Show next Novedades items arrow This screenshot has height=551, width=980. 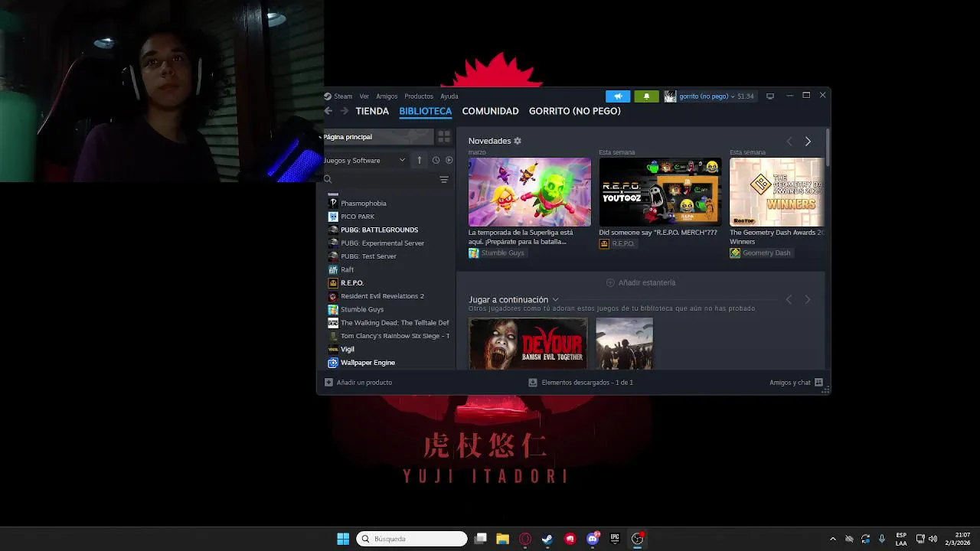coord(808,142)
